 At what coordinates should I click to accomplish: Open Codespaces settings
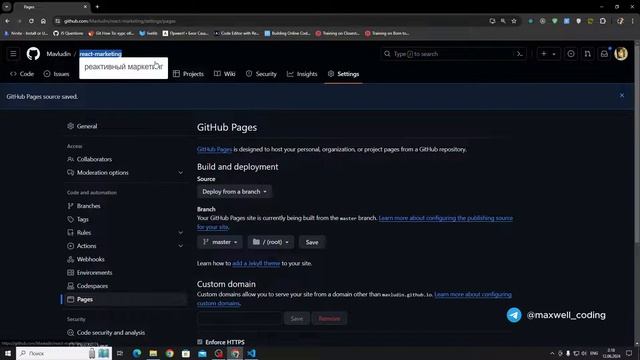tap(126, 286)
